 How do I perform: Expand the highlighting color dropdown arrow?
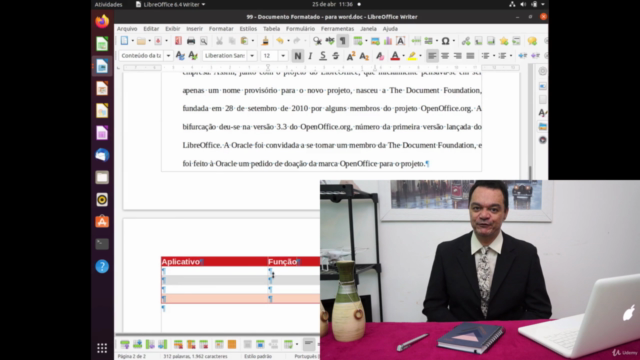click(420, 56)
